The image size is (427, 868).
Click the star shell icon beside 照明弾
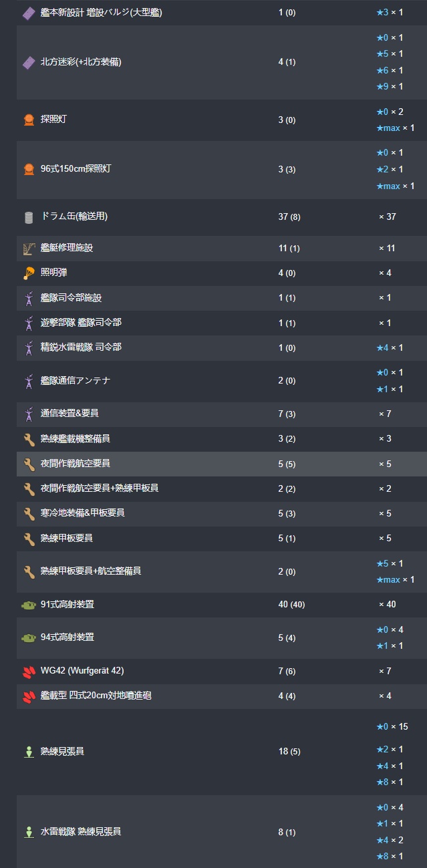click(28, 273)
